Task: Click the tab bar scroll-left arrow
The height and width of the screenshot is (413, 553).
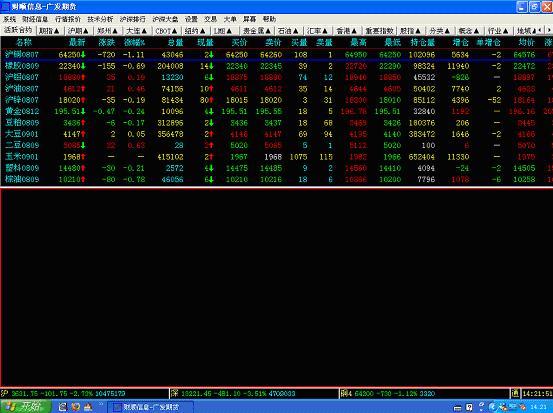Action: point(540,31)
